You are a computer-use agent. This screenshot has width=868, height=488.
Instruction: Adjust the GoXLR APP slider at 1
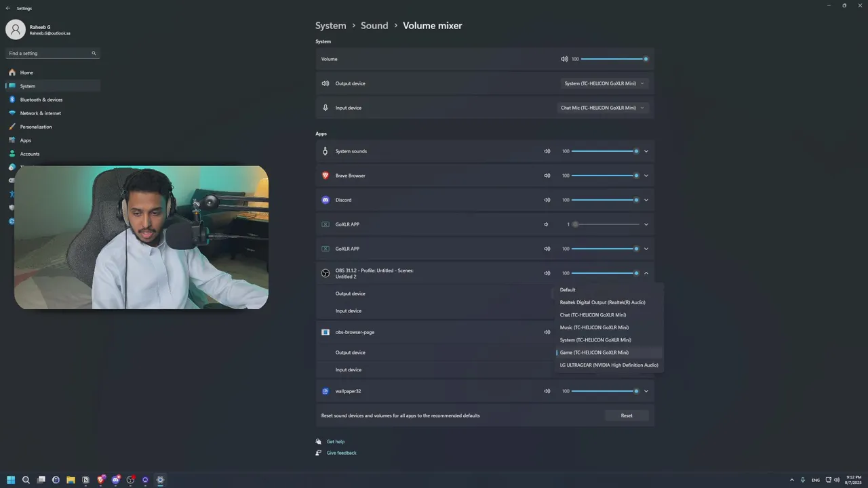point(605,224)
